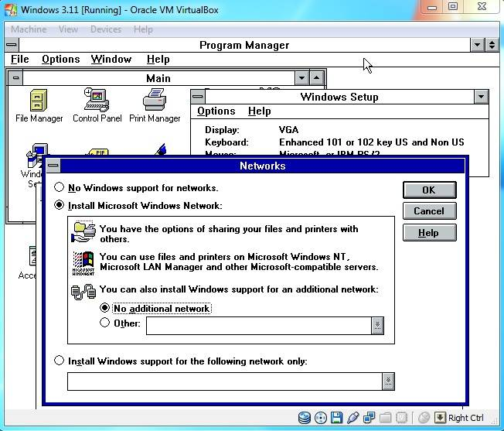
Task: Open the Control Panel icon
Action: click(x=97, y=101)
